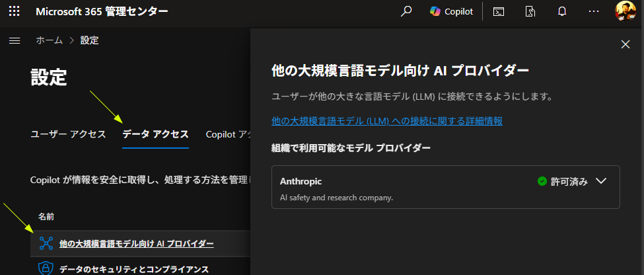Open the app launcher waffle menu

coord(14,11)
